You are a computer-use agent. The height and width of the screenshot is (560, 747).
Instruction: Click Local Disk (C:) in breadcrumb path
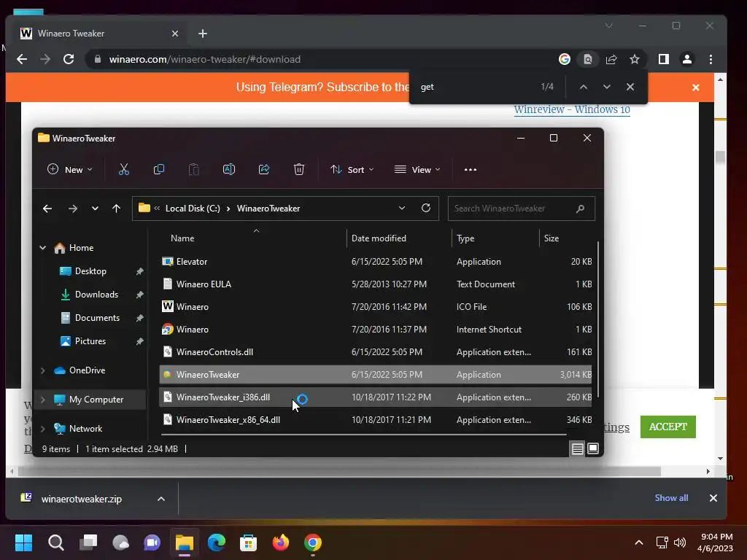tap(193, 208)
